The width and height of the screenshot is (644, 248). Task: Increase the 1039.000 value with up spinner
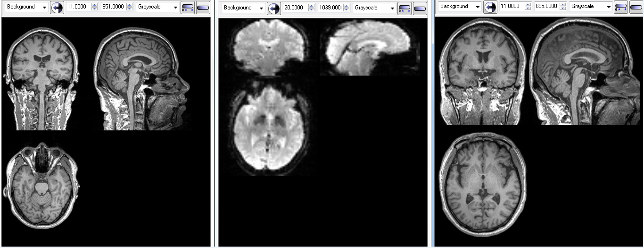point(347,6)
